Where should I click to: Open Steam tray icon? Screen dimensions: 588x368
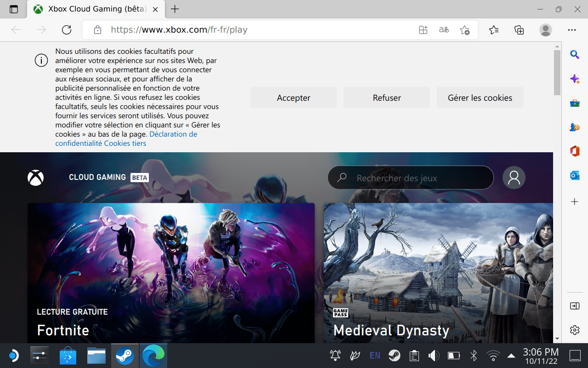click(394, 356)
